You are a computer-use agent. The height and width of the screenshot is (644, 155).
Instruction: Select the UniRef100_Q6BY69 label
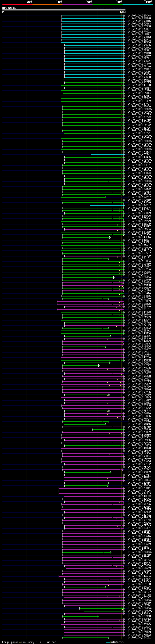pyautogui.click(x=139, y=555)
